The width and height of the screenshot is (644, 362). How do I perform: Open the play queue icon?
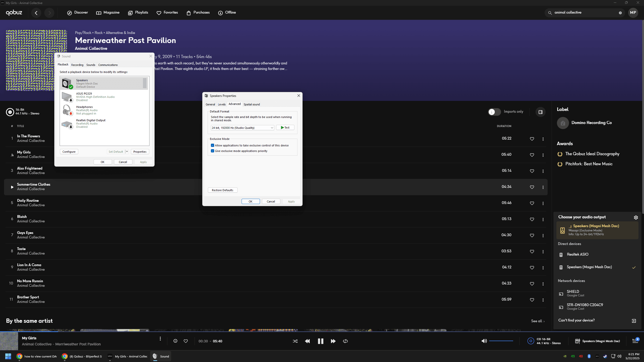coord(635,341)
